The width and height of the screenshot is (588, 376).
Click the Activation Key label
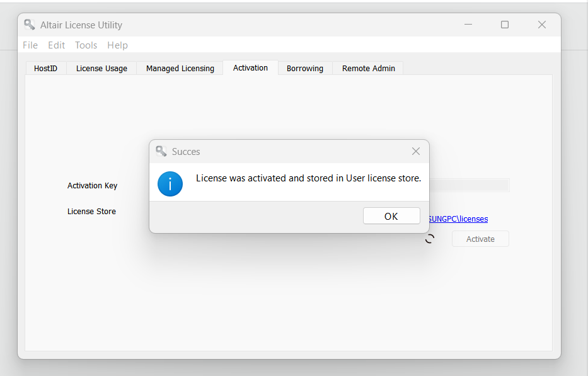click(92, 186)
